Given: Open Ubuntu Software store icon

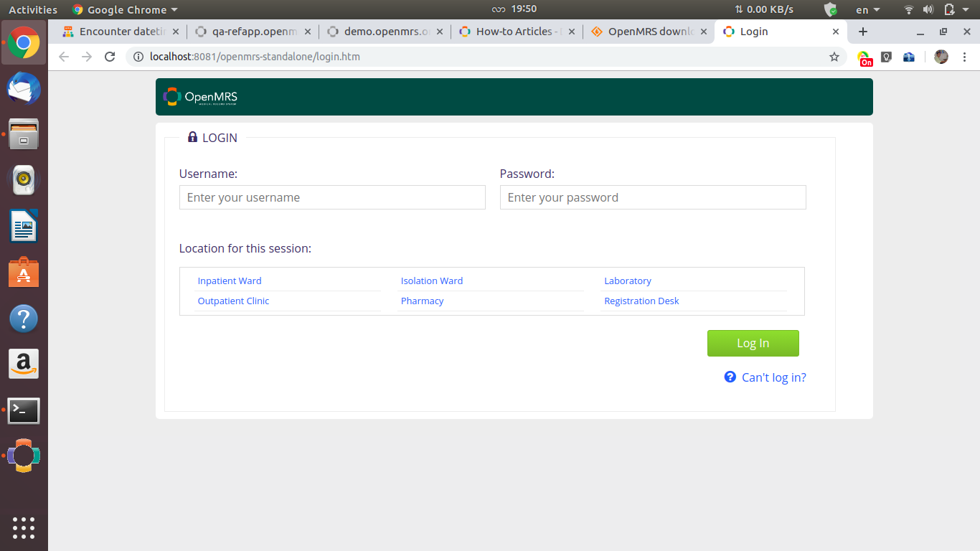Looking at the screenshot, I should [x=24, y=273].
